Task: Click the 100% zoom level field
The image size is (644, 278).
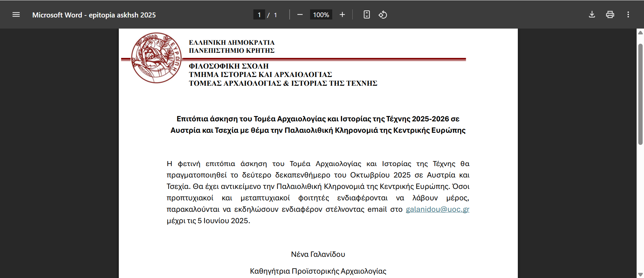Action: pos(321,15)
